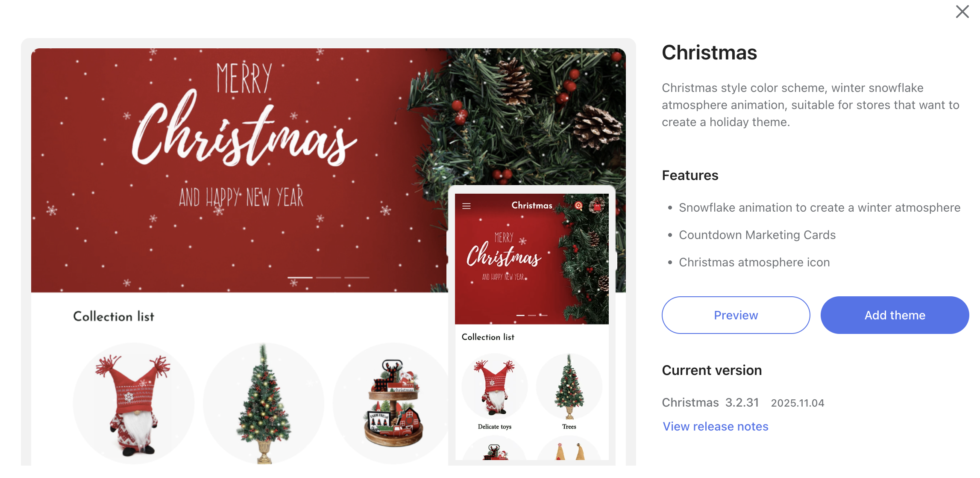Image resolution: width=980 pixels, height=478 pixels.
Task: Click search icon in mobile preview header
Action: pos(578,206)
